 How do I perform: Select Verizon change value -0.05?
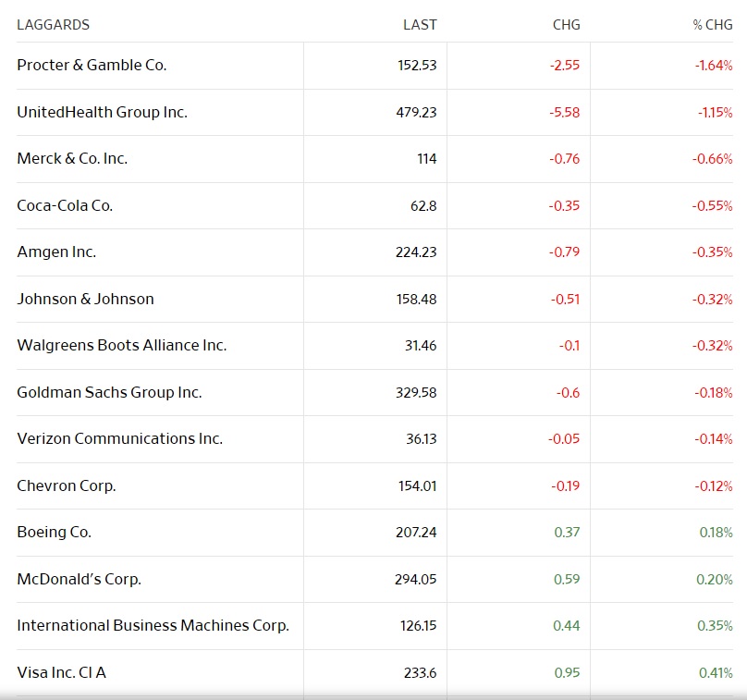point(564,439)
